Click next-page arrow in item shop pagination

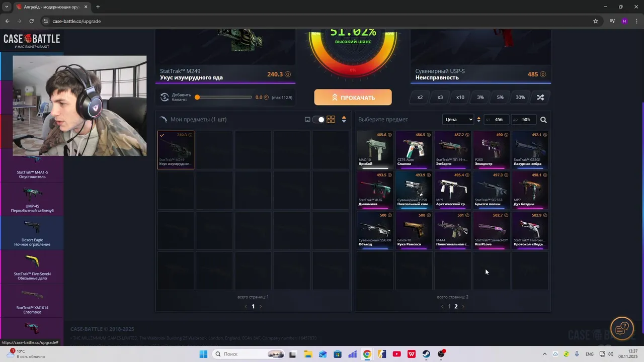pos(463,306)
